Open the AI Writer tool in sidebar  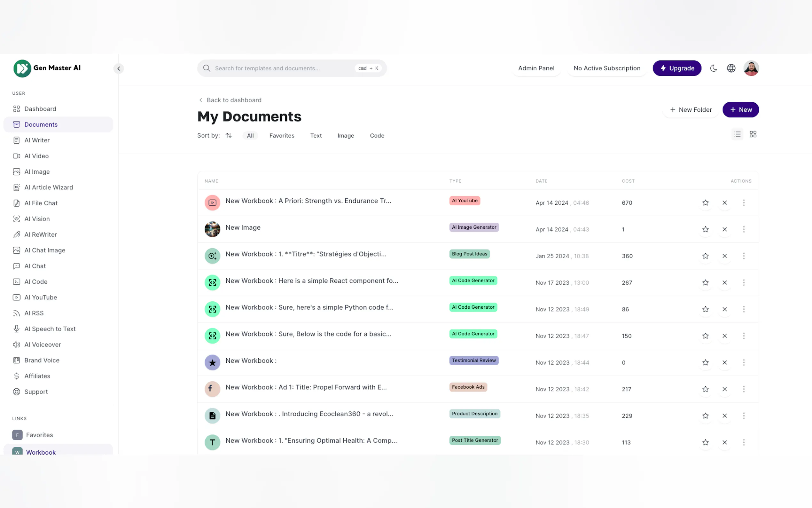pyautogui.click(x=37, y=140)
